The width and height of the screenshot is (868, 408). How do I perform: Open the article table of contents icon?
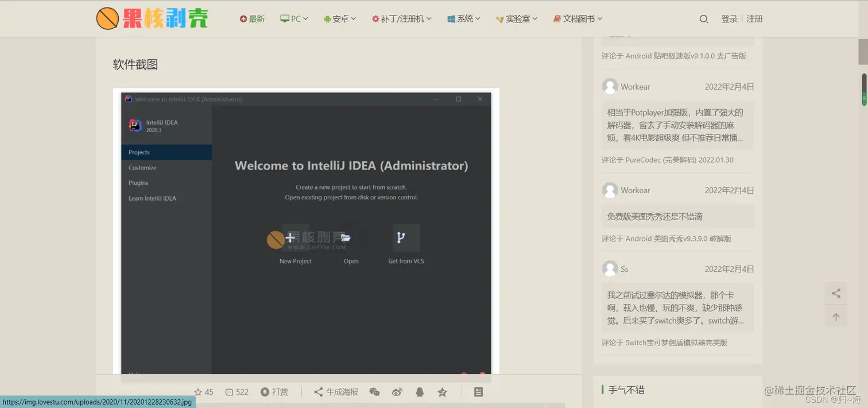coord(478,392)
